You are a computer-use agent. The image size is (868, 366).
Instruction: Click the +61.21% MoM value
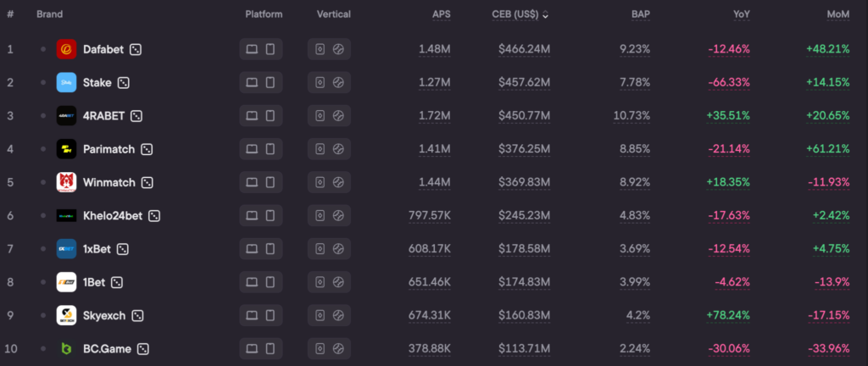827,149
